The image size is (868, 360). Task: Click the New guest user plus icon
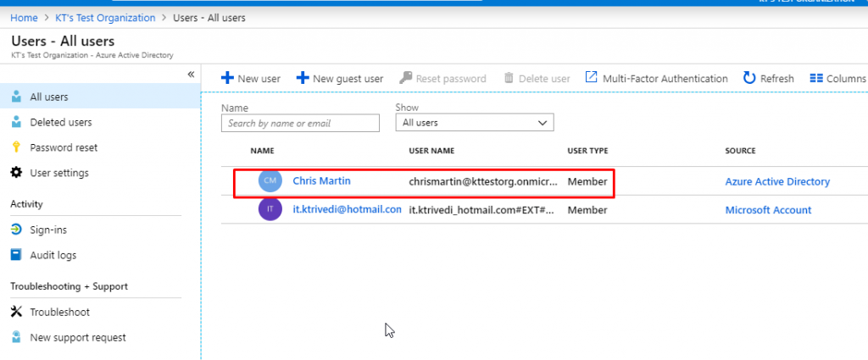pos(303,78)
